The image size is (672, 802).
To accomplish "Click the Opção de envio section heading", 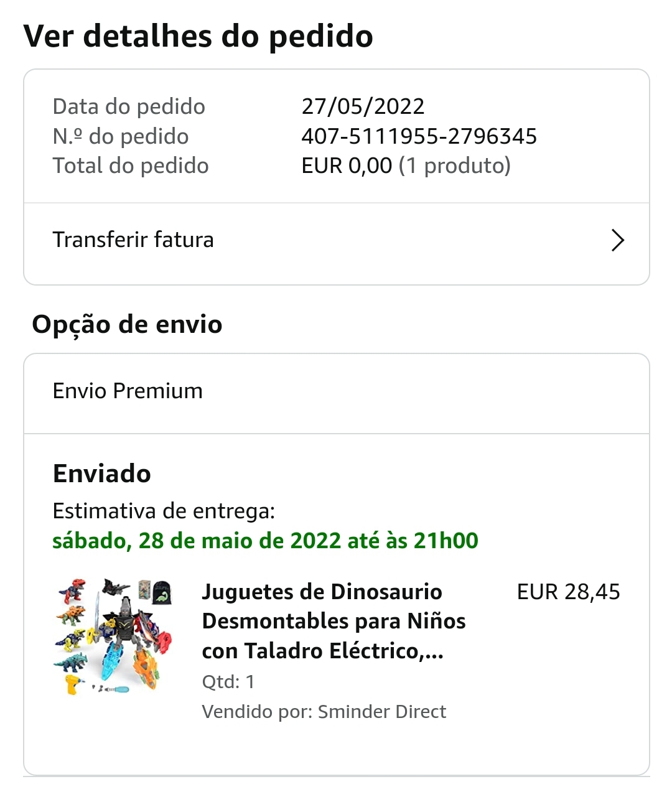I will [127, 324].
